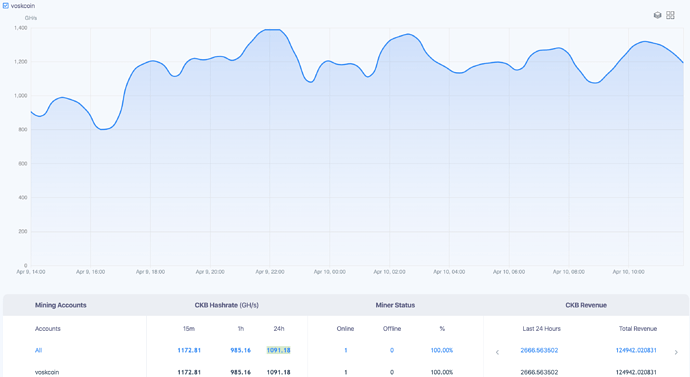The image size is (690, 377).
Task: Click voskcoin row 24h value 1091.18
Action: click(279, 372)
